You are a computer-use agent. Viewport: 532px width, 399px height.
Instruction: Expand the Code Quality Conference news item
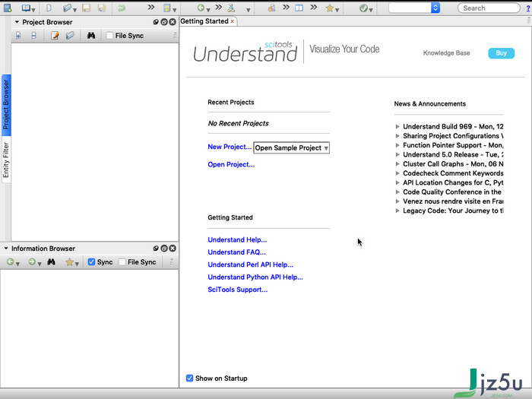pos(397,192)
